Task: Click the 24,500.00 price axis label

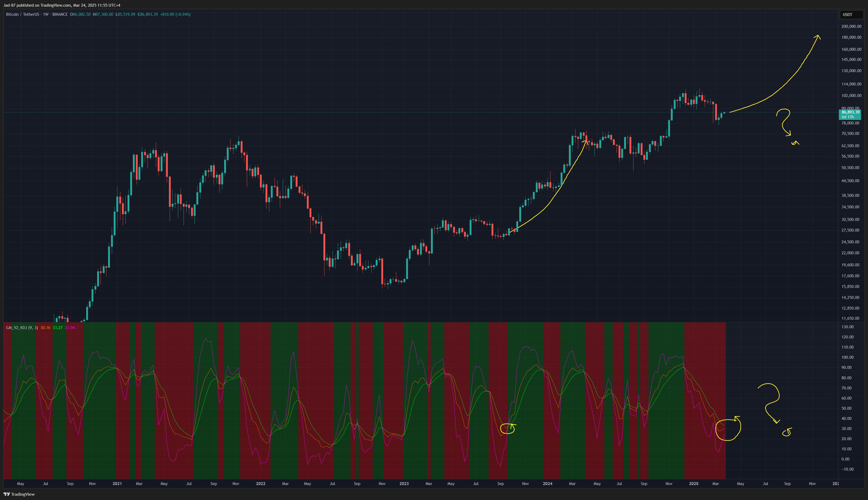Action: click(850, 242)
